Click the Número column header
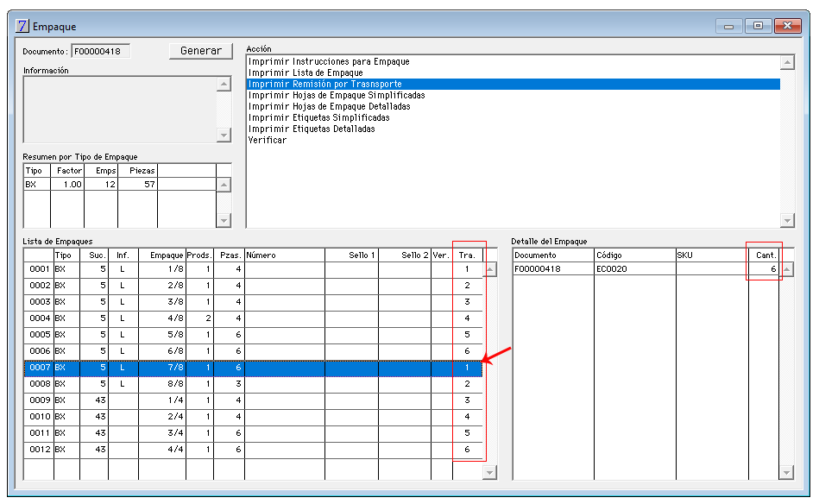 pos(285,255)
